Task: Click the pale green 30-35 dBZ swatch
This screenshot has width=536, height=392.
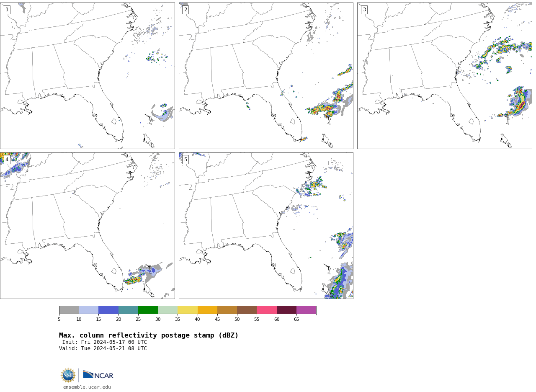Action: tap(168, 310)
